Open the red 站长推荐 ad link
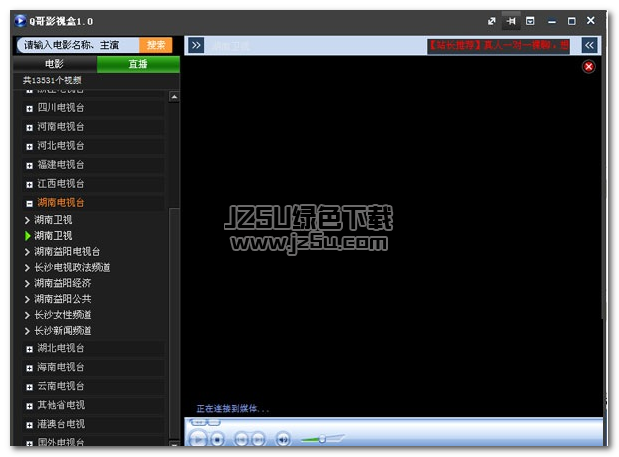This screenshot has height=457, width=619. (x=499, y=46)
